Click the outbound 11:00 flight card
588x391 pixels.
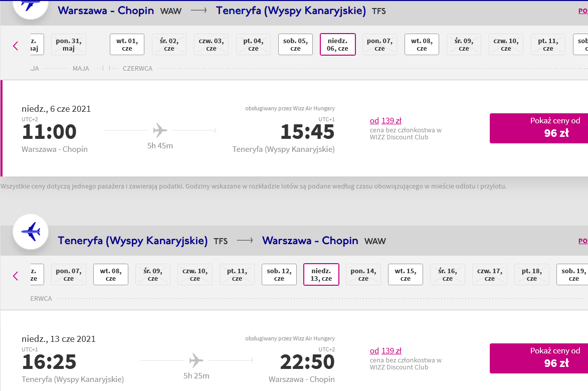(294, 128)
